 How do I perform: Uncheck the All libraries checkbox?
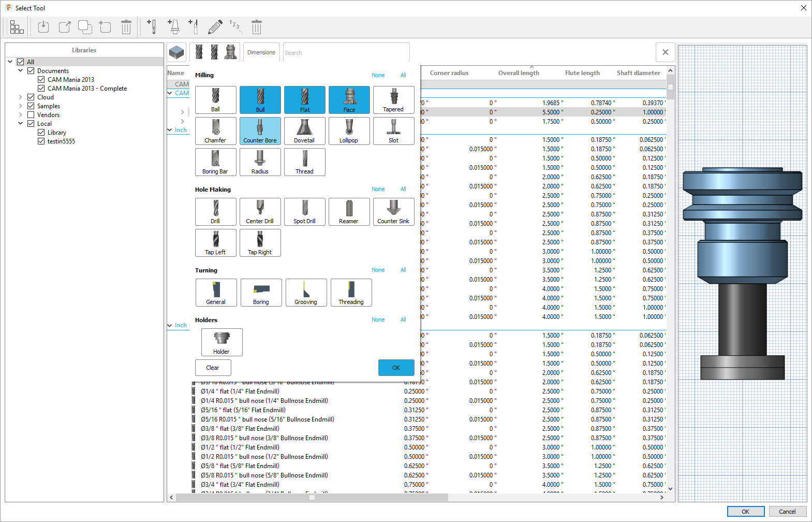[x=21, y=62]
